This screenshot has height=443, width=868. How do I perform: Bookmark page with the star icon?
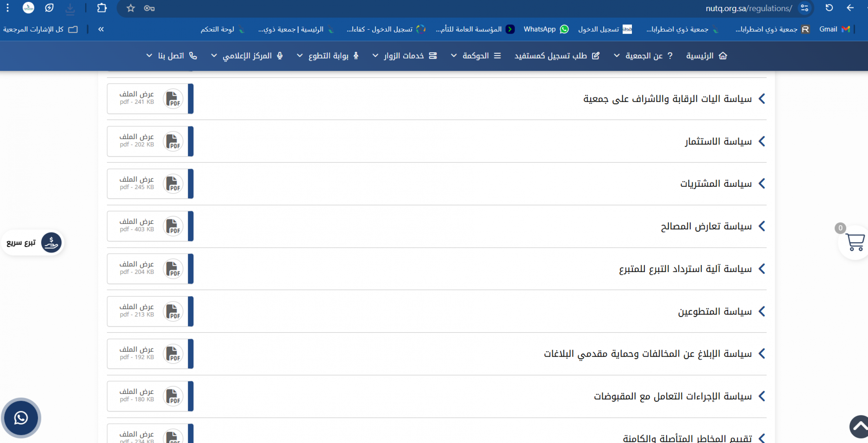[131, 8]
